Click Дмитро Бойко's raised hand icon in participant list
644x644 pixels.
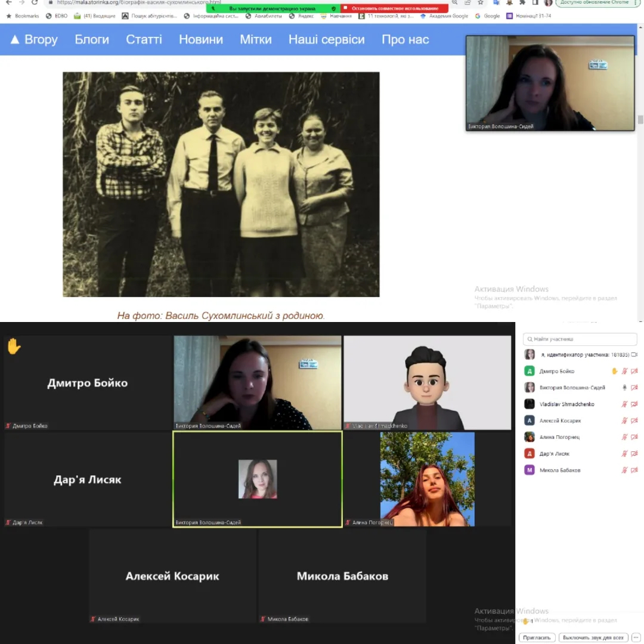(615, 371)
